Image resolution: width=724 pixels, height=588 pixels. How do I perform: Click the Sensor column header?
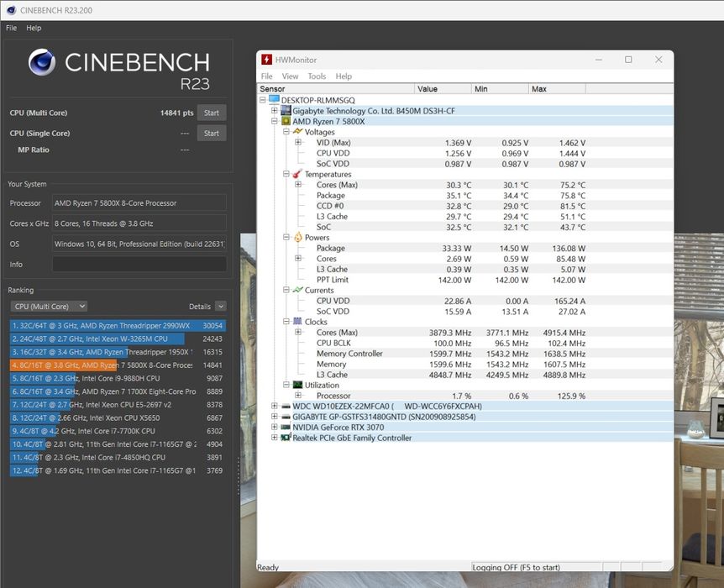point(336,89)
